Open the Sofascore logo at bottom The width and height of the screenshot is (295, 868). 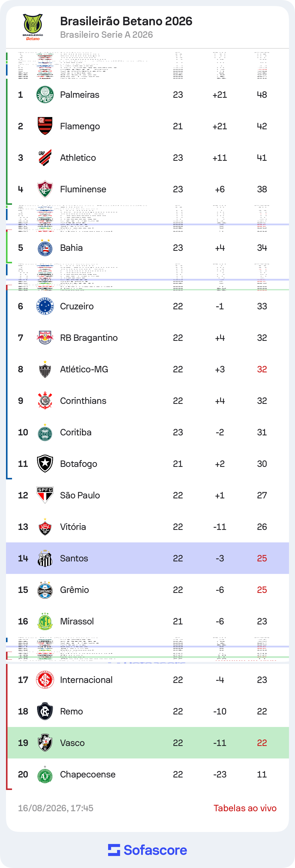(147, 850)
